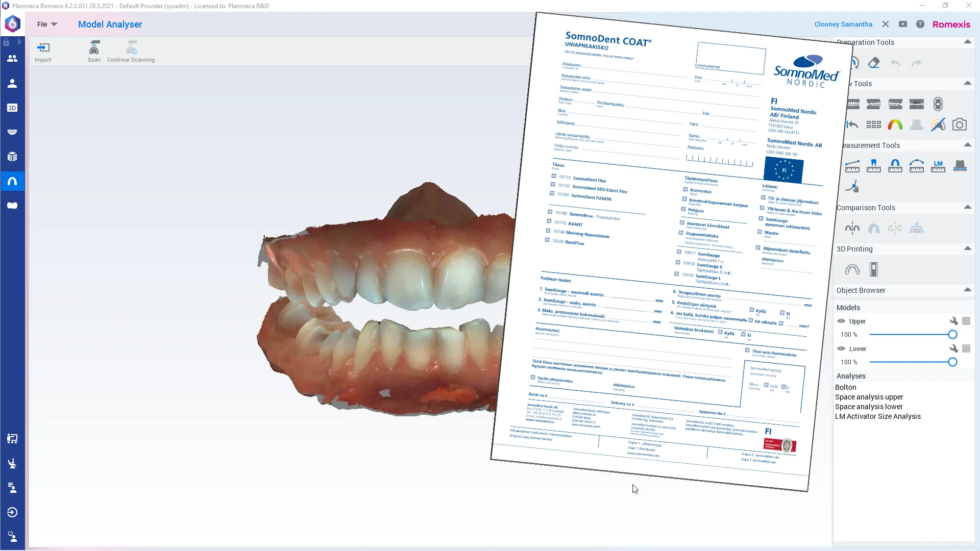Open the File menu
Screen dimensions: 980x551
[46, 24]
